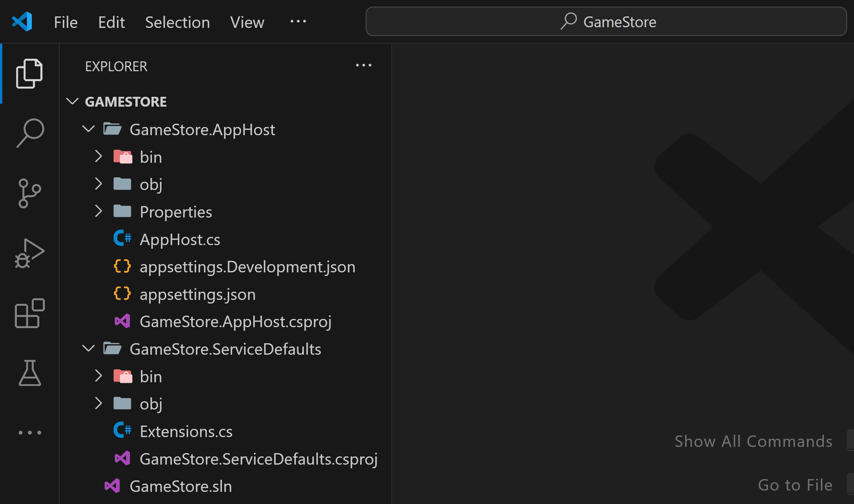Screen dimensions: 854x504
Task: Collapse the GameStore.AppHost folder
Action: click(88, 129)
